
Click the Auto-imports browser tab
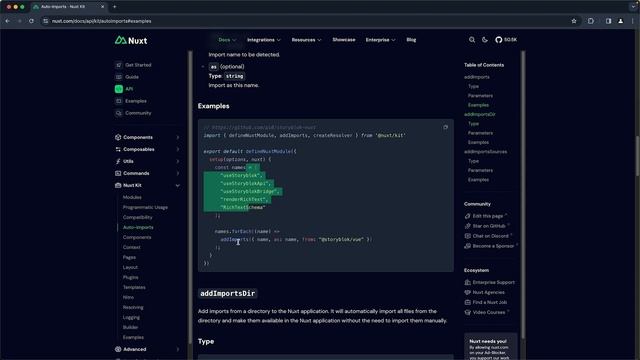point(68,7)
